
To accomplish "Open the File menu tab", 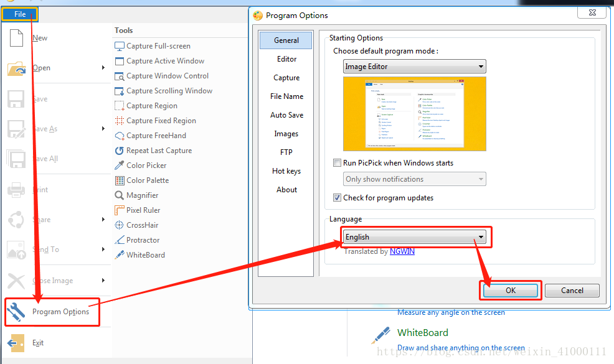I will click(20, 14).
